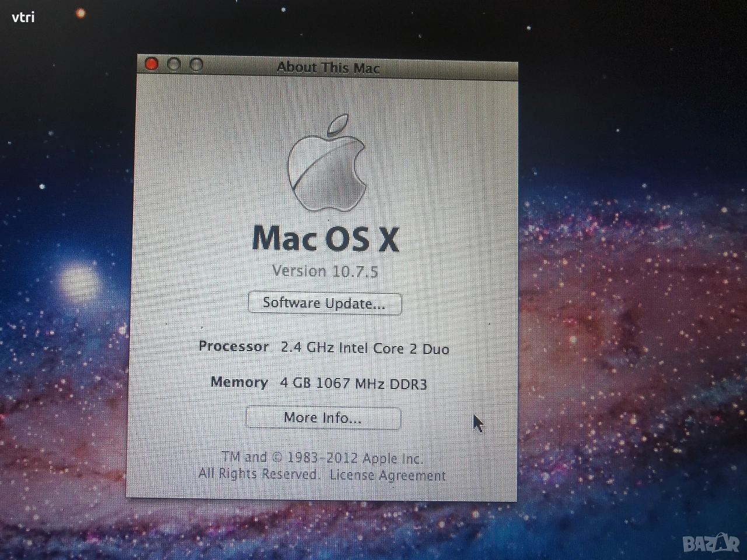Click the About This Mac title bar
The image size is (747, 560).
click(328, 68)
